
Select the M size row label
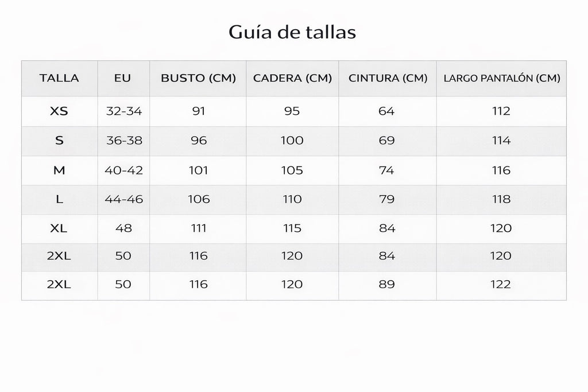pos(59,170)
